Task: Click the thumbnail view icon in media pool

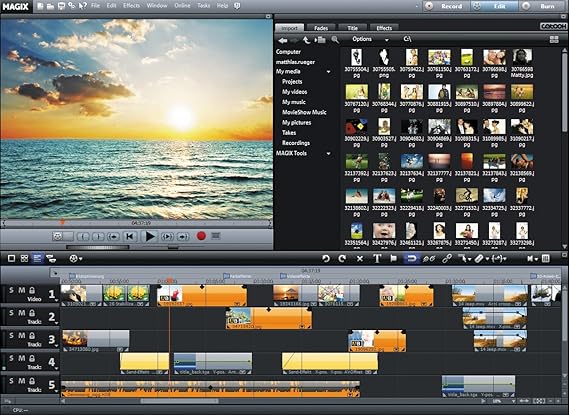Action: click(554, 40)
